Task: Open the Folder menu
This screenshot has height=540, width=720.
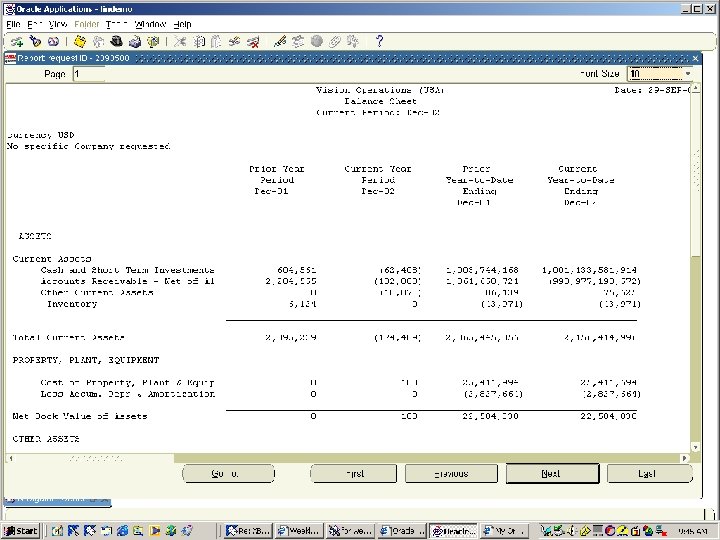Action: pos(86,24)
